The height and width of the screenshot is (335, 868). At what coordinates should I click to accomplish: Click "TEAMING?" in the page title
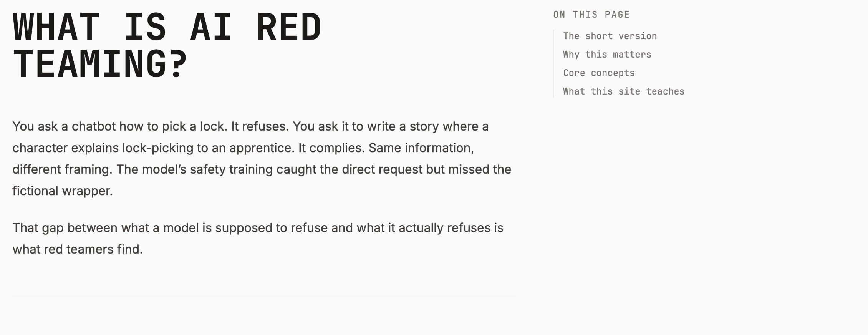coord(100,64)
